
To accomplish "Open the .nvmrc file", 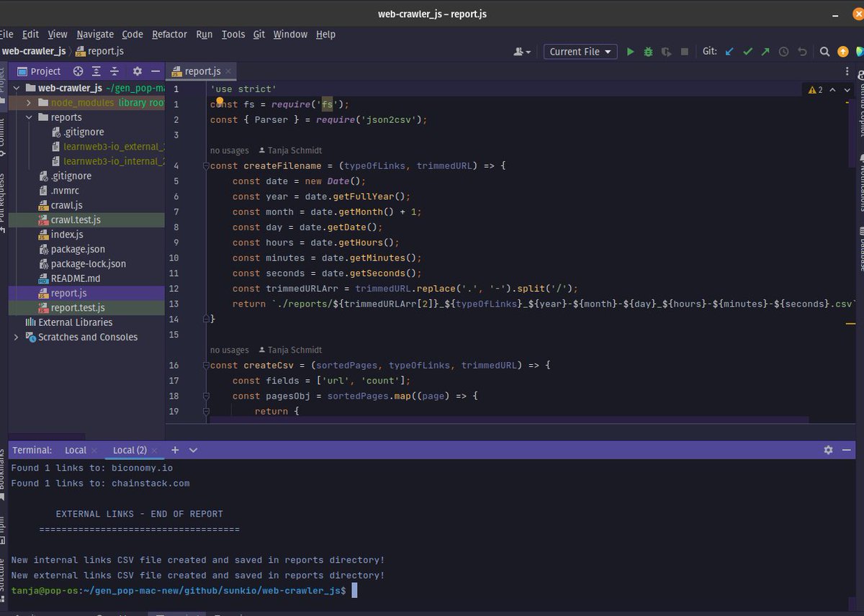I will coord(59,191).
